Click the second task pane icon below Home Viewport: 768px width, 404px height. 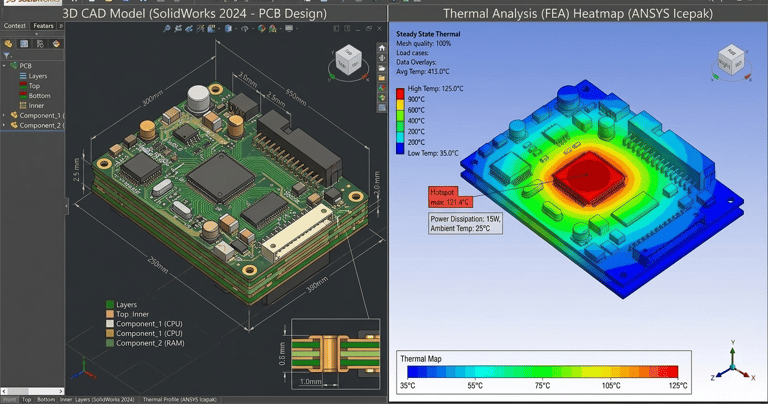(x=382, y=58)
